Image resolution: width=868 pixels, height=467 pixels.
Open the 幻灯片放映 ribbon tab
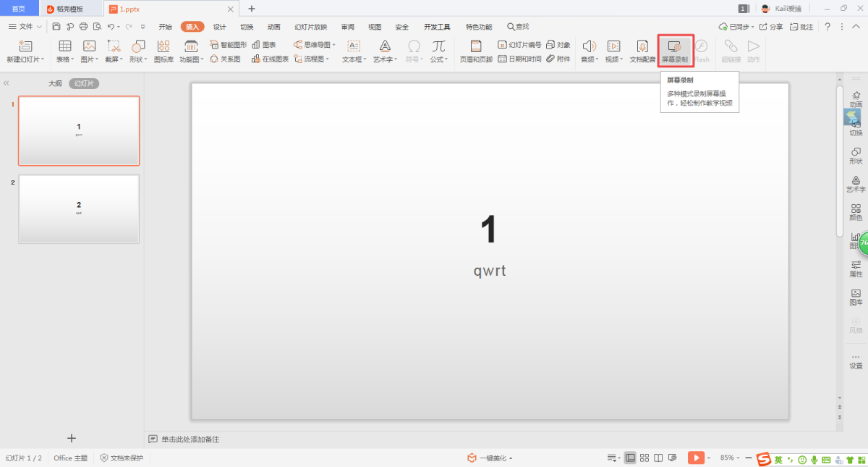click(x=310, y=27)
